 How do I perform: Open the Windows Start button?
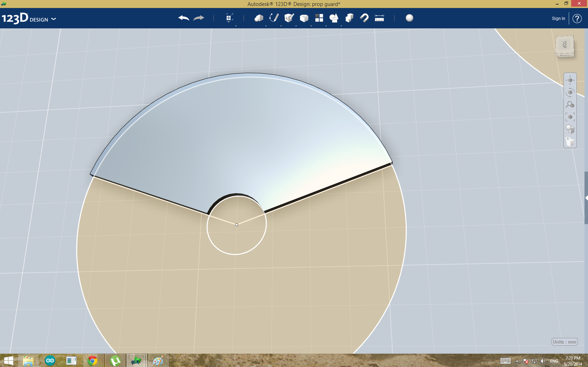8,361
